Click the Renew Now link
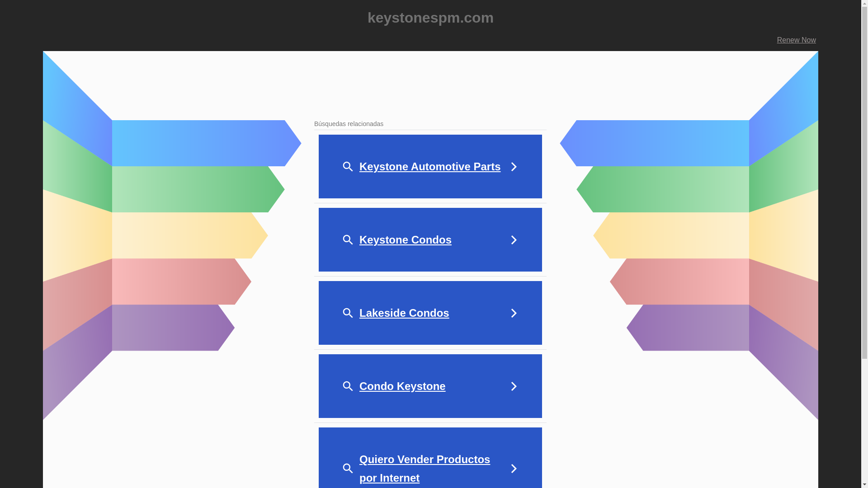Image resolution: width=868 pixels, height=488 pixels. coord(796,40)
